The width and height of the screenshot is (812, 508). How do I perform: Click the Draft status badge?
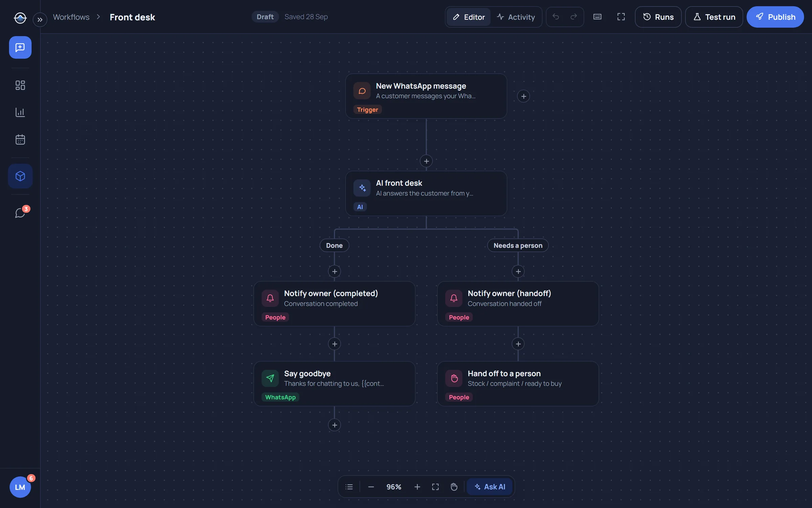pos(265,17)
